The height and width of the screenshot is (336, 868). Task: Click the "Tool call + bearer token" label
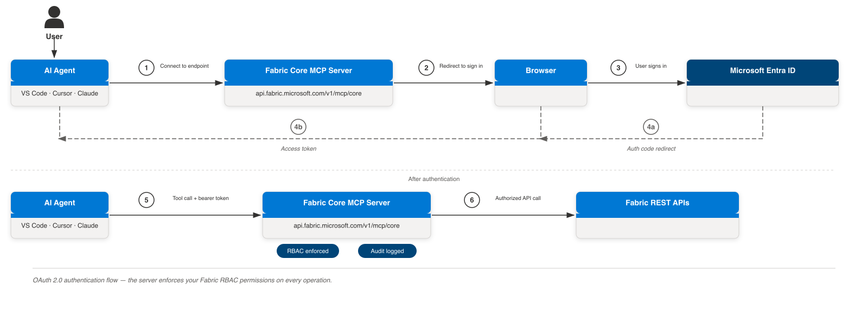pyautogui.click(x=201, y=198)
